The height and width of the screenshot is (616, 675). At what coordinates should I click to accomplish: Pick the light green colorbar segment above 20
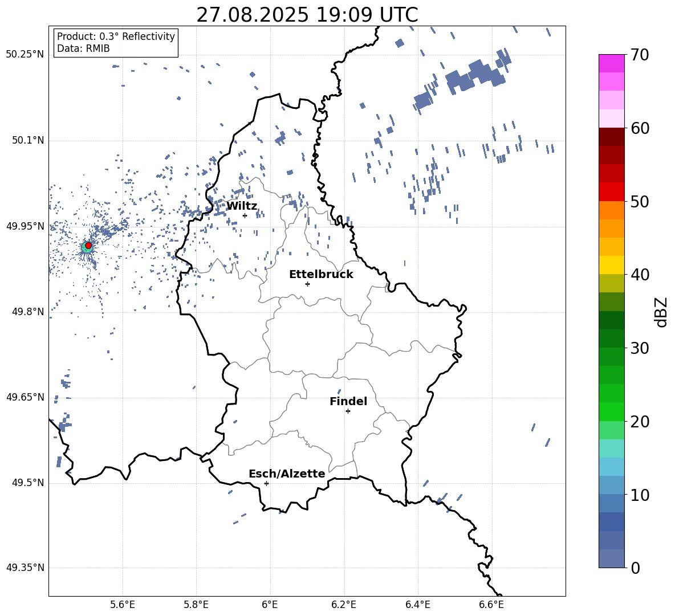tap(612, 411)
